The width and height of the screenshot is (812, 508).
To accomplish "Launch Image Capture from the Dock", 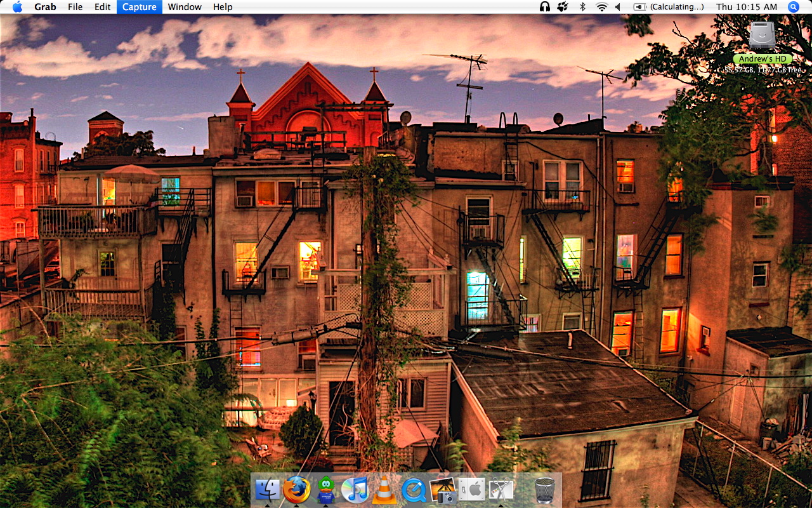I will click(x=443, y=490).
